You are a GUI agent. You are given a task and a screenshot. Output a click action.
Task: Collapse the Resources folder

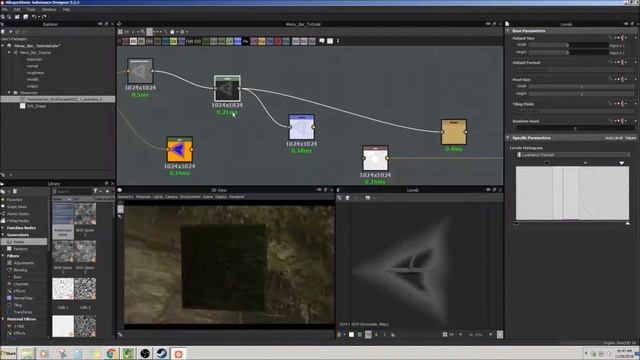point(10,93)
